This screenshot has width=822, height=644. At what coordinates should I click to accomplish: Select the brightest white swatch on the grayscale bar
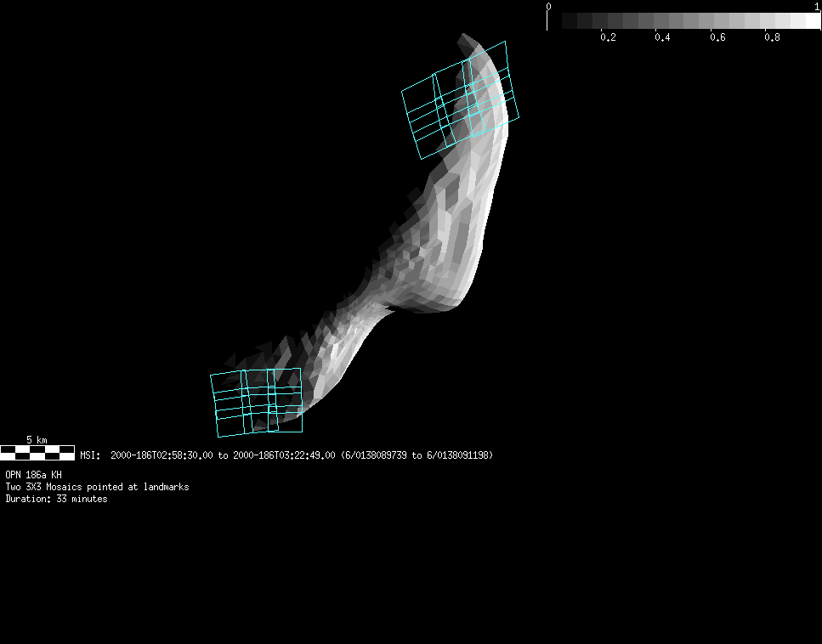tap(809, 21)
